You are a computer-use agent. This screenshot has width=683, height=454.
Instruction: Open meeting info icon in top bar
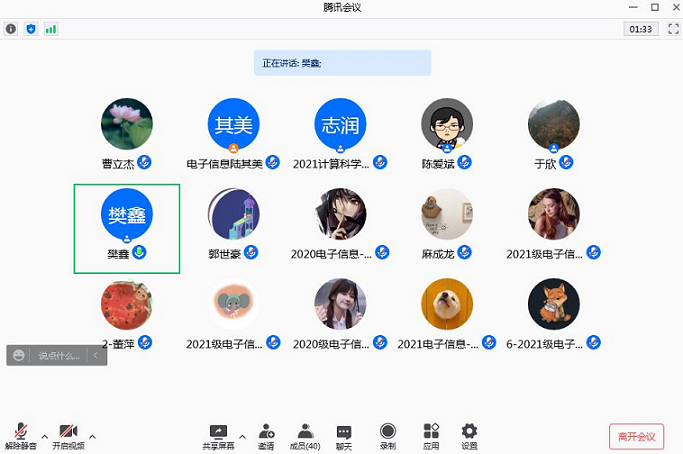[11, 29]
